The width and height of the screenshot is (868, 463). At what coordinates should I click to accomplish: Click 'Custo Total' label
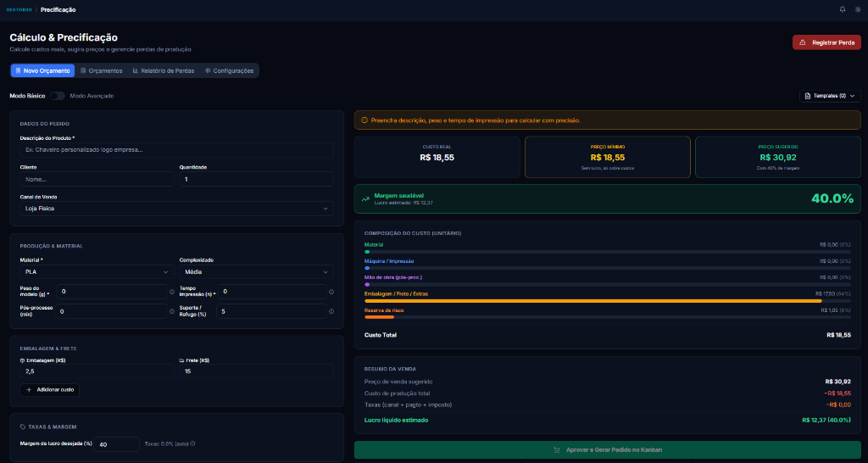point(381,335)
